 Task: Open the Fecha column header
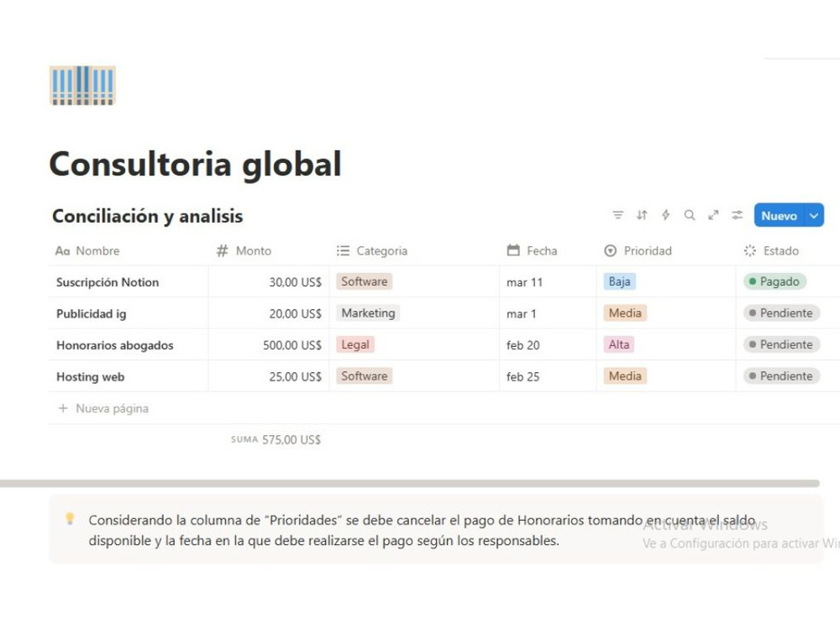(x=532, y=250)
